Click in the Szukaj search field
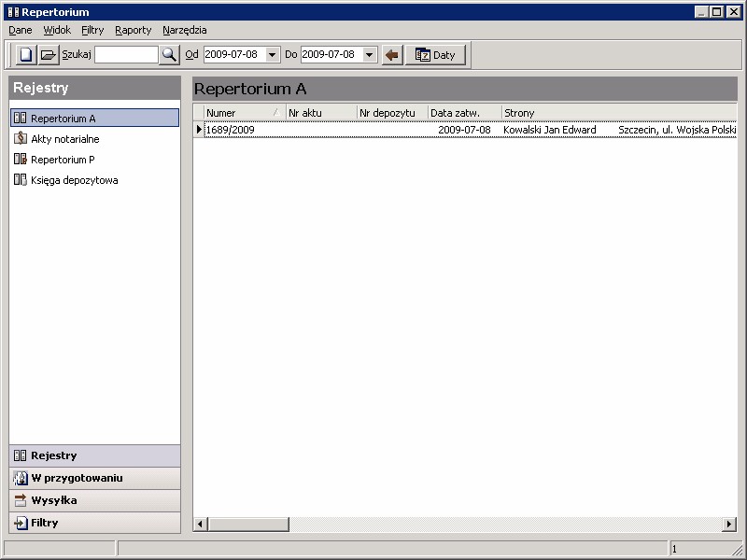The width and height of the screenshot is (747, 560). click(x=126, y=55)
